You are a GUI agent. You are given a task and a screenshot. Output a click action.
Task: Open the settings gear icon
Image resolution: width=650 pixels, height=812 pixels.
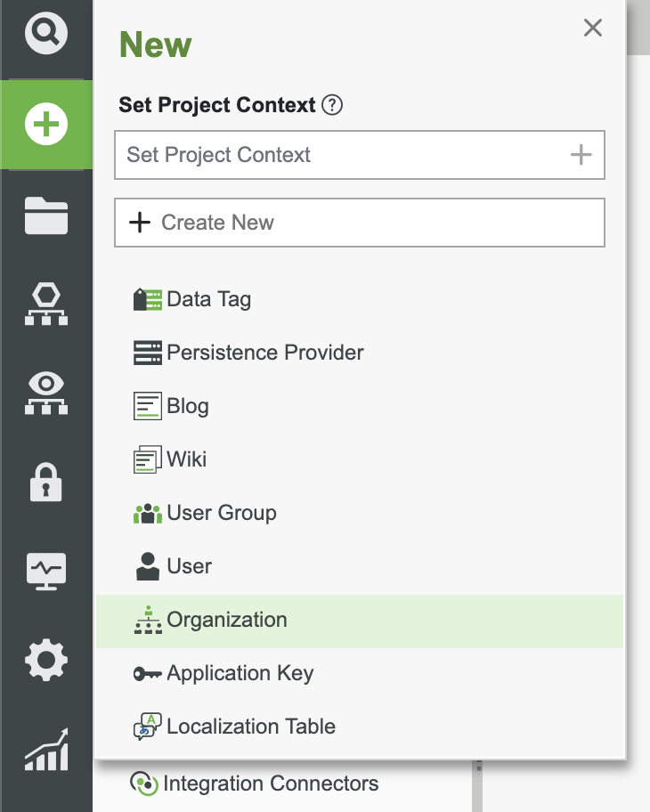[45, 661]
